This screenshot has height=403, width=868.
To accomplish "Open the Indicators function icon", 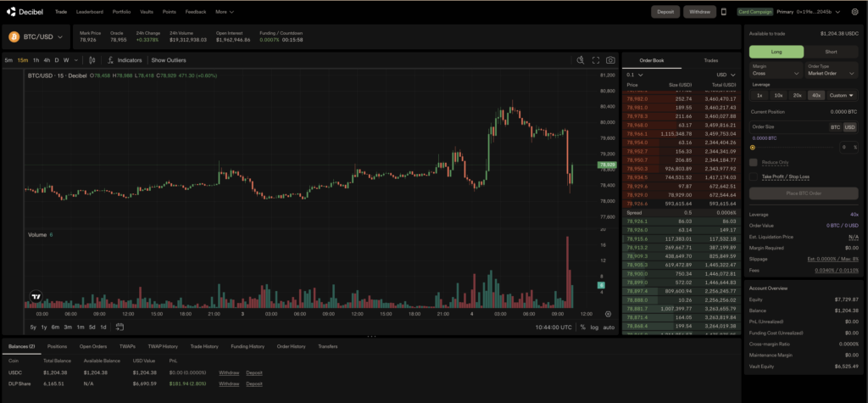I will 110,60.
